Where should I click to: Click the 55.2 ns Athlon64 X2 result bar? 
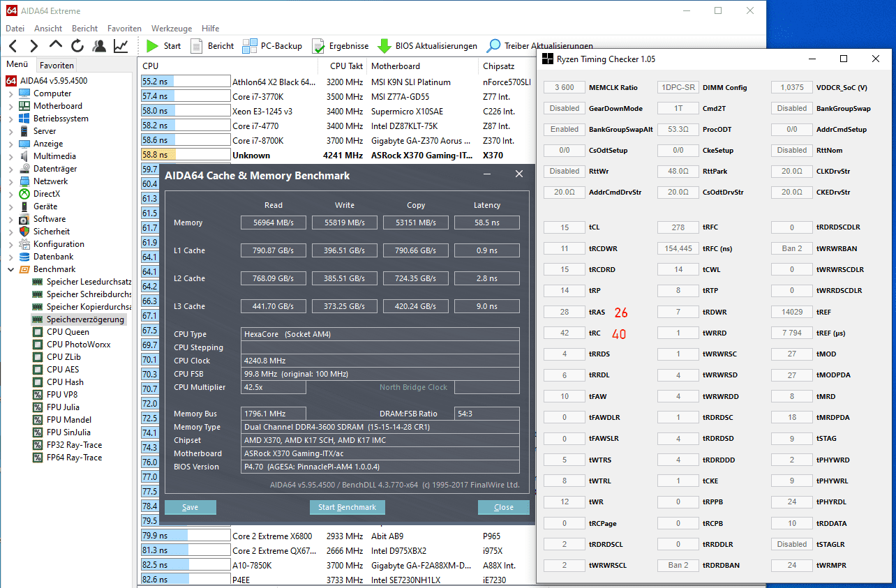[185, 82]
